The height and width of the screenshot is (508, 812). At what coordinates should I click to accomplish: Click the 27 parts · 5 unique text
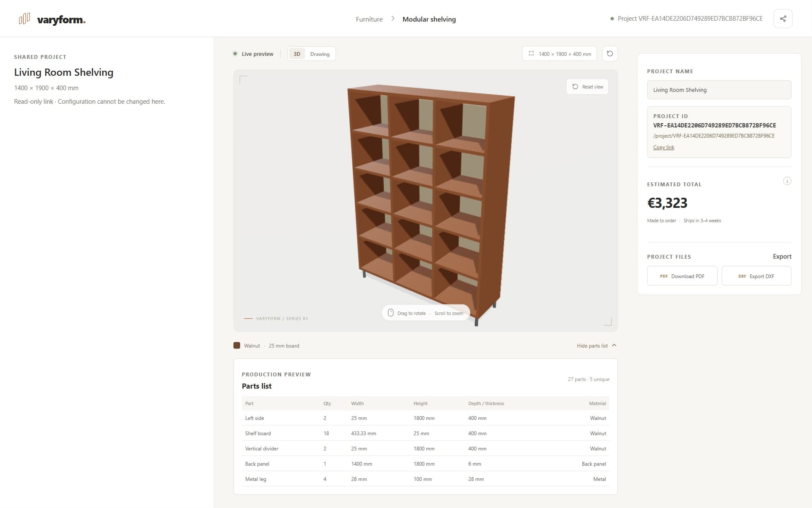click(x=588, y=379)
